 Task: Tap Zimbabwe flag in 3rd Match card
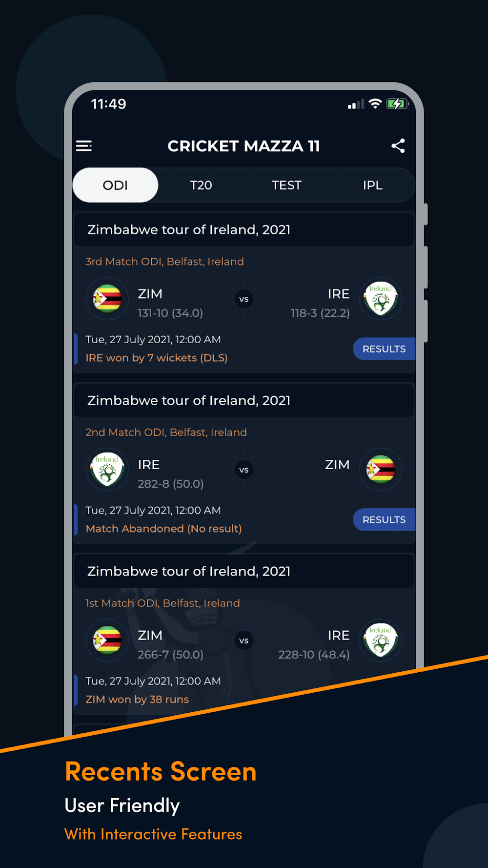tap(107, 299)
